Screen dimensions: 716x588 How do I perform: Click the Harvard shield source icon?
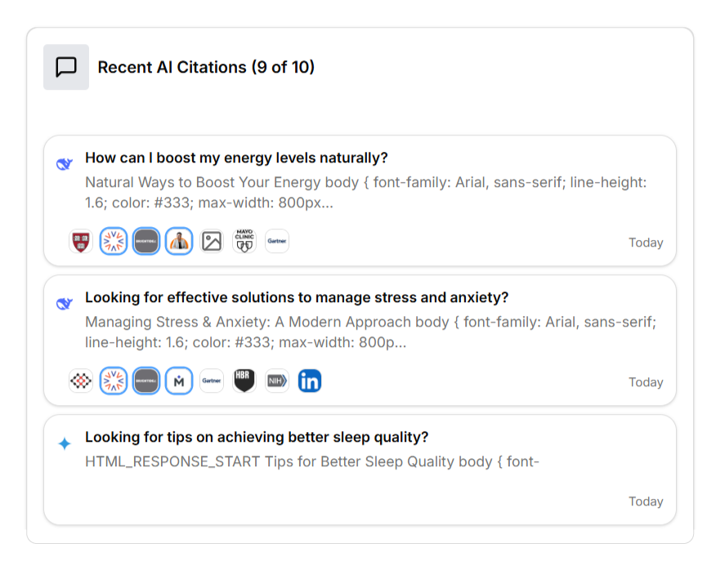click(81, 241)
